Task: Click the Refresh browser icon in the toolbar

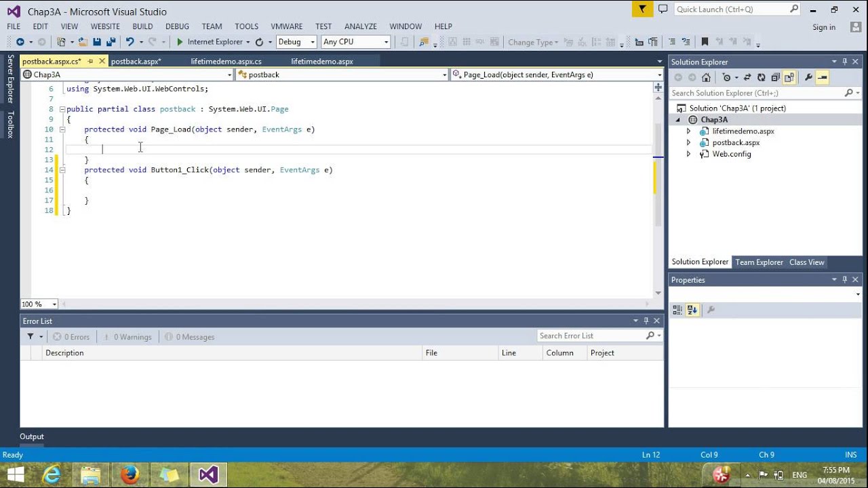Action: [x=259, y=42]
